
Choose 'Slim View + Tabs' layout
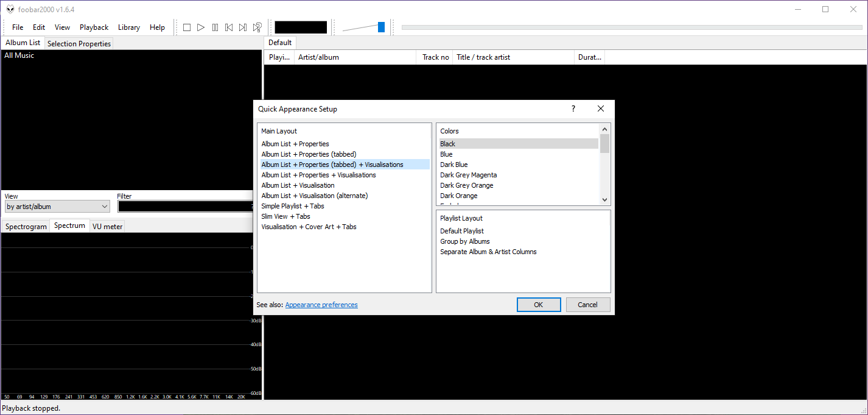point(285,216)
